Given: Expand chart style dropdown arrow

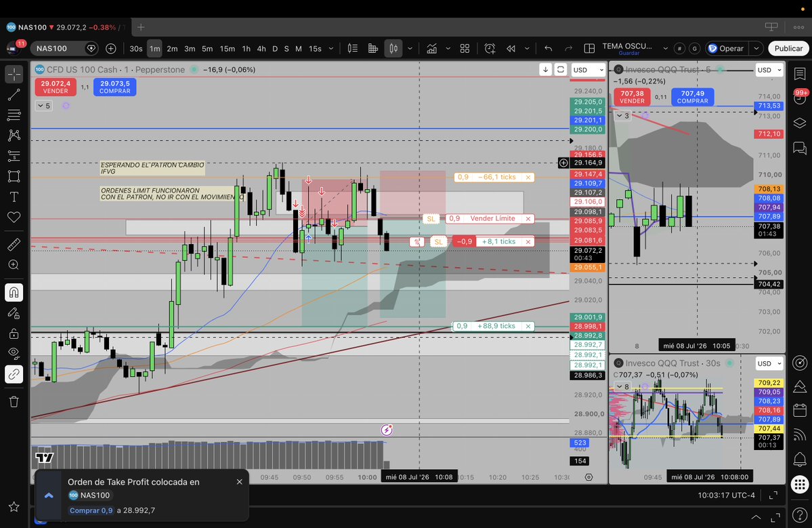Looking at the screenshot, I should (x=410, y=49).
